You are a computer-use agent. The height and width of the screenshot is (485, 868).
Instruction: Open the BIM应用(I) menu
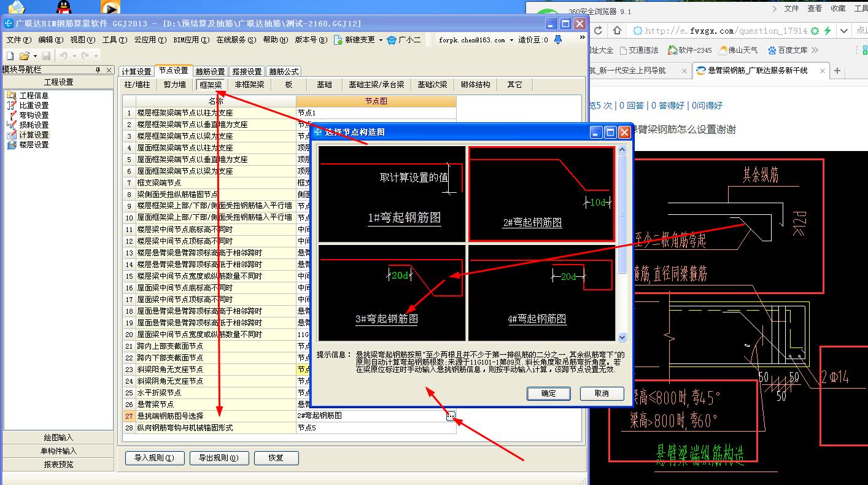(x=191, y=40)
